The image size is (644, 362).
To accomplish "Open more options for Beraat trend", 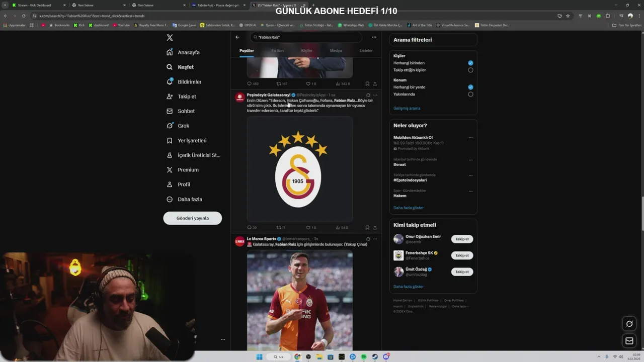I will pos(470,160).
